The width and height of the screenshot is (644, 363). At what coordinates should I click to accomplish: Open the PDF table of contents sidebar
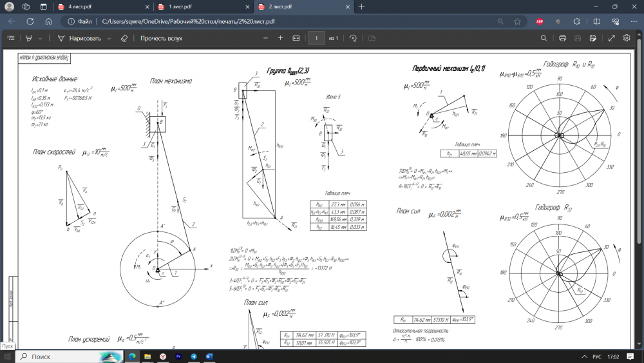pyautogui.click(x=10, y=38)
